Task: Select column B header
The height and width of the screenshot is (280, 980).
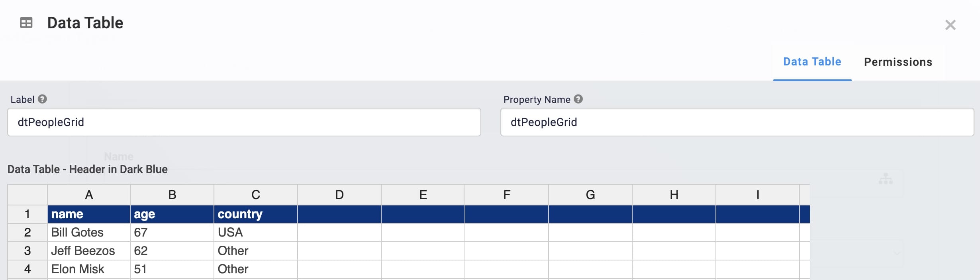Action: tap(172, 195)
